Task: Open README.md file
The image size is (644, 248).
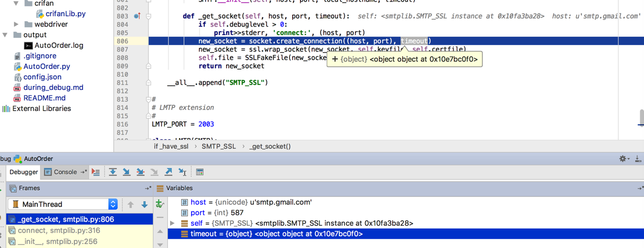Action: (x=39, y=98)
